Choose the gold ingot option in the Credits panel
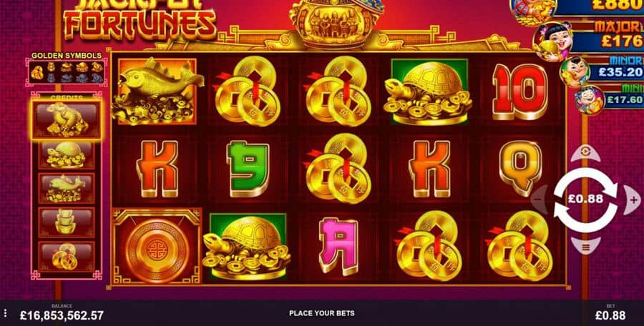 [67, 222]
